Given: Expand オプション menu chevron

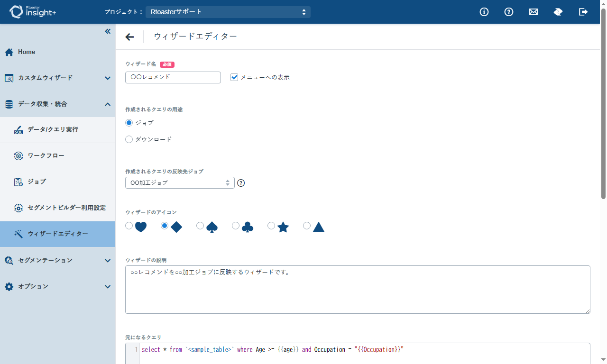Looking at the screenshot, I should pyautogui.click(x=108, y=287).
